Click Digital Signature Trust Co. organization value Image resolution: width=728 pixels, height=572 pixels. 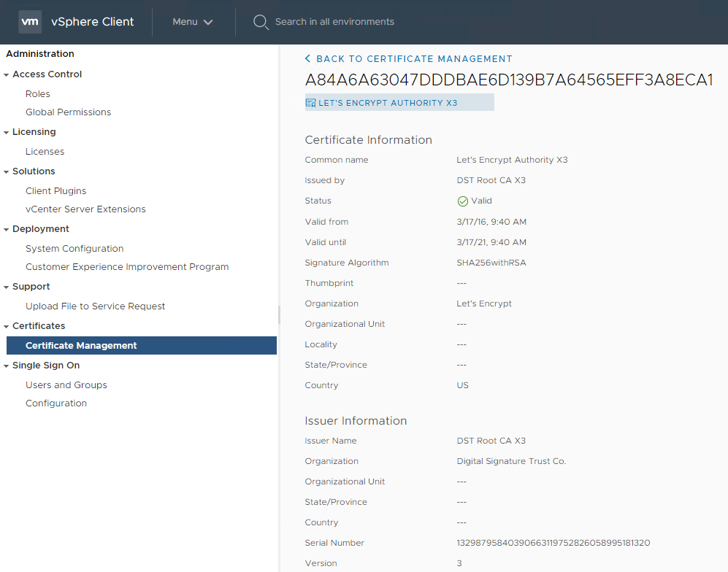tap(511, 461)
